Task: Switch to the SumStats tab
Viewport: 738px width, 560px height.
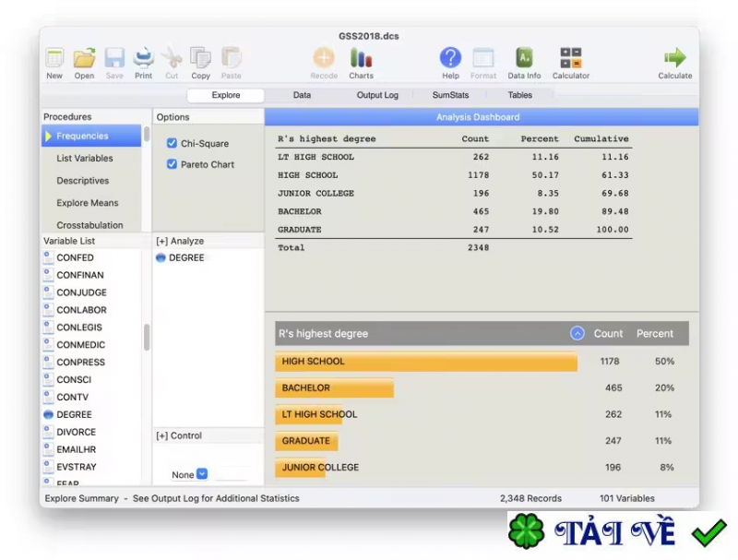Action: point(450,95)
